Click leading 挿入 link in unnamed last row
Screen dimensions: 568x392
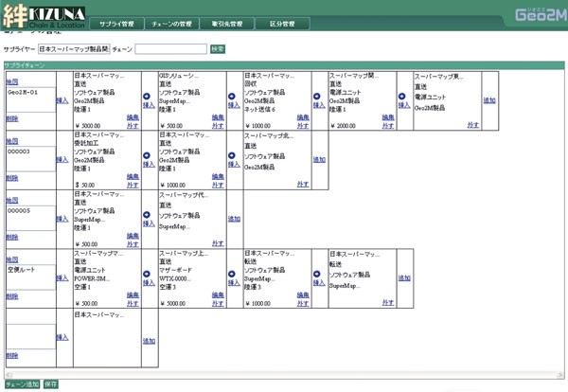click(x=62, y=337)
